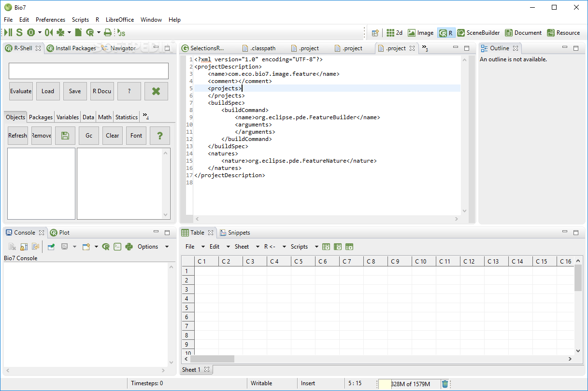588x391 pixels.
Task: Click the scroll lock icon in Console
Action: coord(24,247)
